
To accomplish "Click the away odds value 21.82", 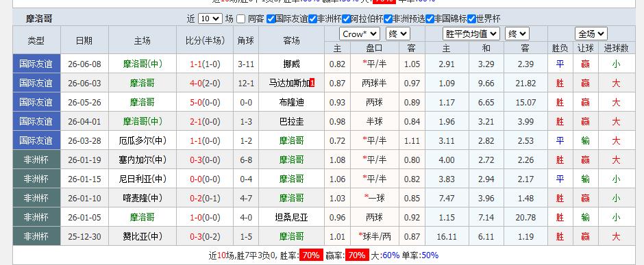I will [525, 84].
